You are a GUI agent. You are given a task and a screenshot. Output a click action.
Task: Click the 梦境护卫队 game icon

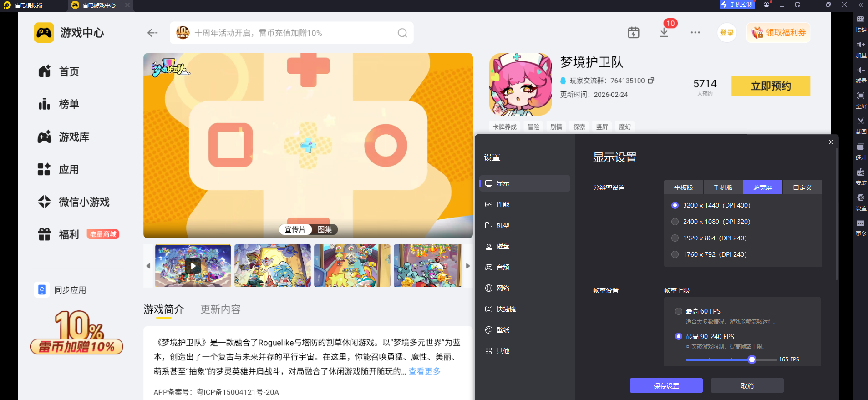pyautogui.click(x=520, y=84)
